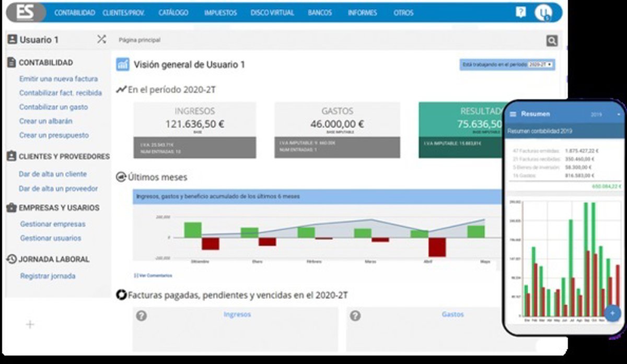The width and height of the screenshot is (627, 364).
Task: Click the plus icon at sidebar bottom
Action: (30, 324)
